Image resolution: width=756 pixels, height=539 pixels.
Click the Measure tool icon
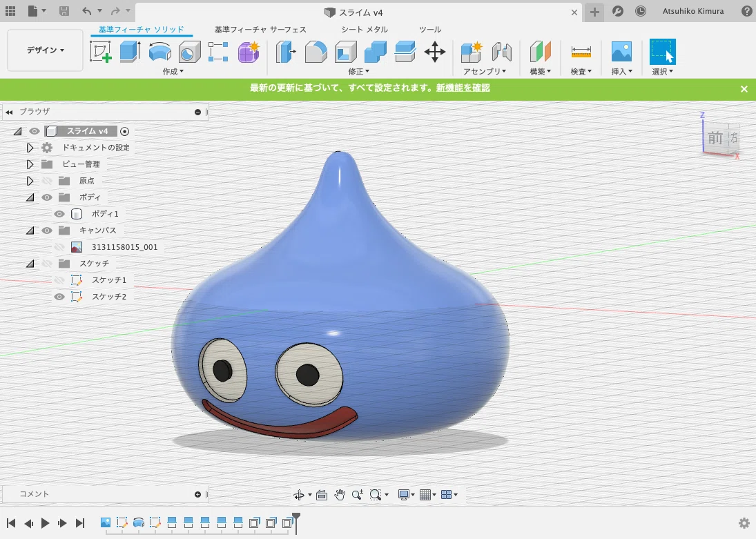581,52
